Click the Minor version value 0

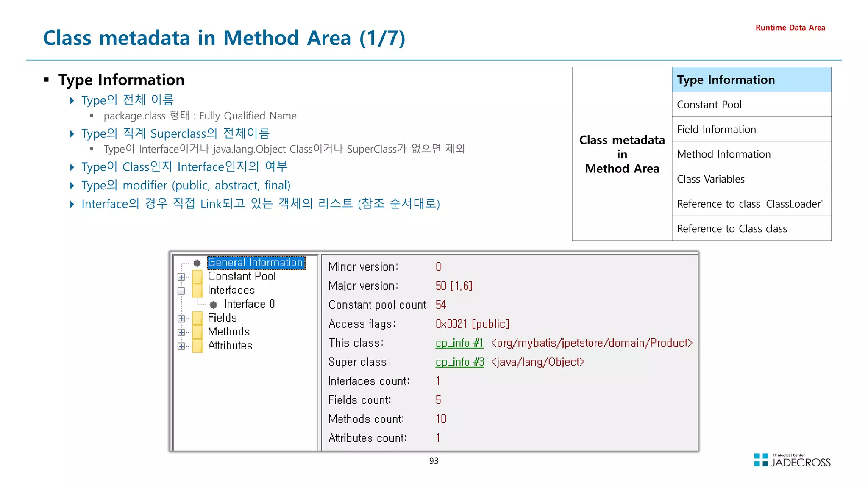pyautogui.click(x=438, y=267)
